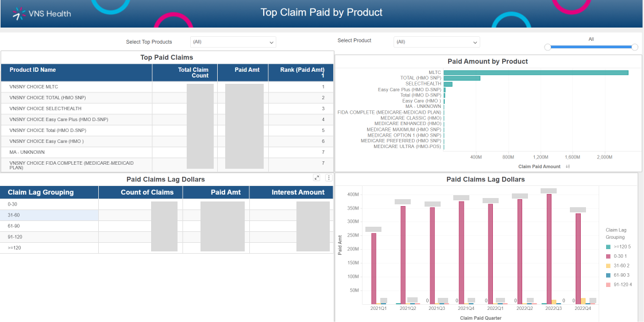This screenshot has height=322, width=644.
Task: Select the 0-30 claim lag row
Action: 167,204
